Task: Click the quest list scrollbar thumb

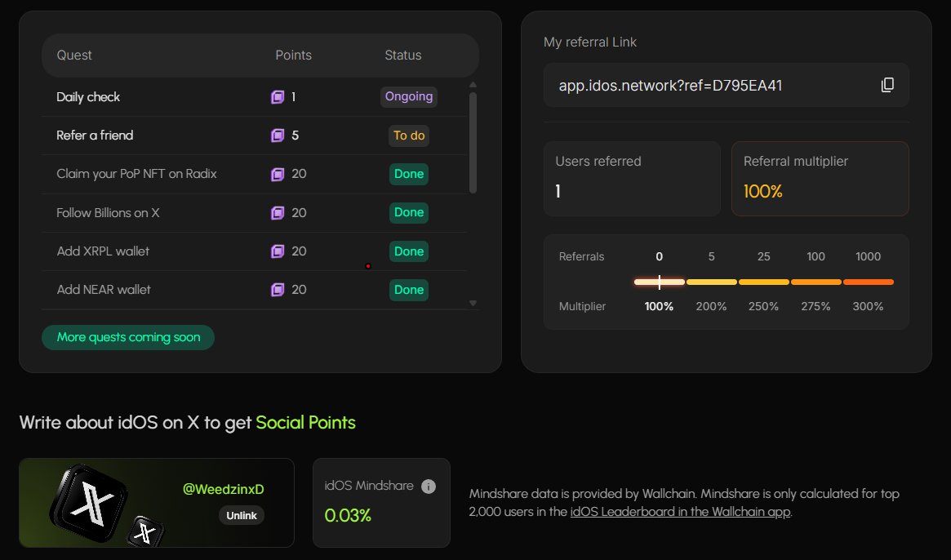Action: click(473, 143)
